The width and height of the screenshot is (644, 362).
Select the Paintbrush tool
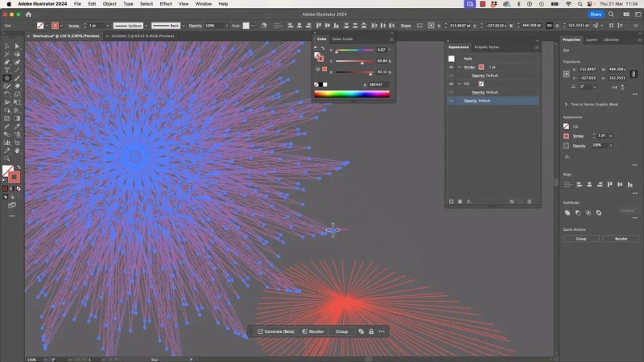[17, 78]
